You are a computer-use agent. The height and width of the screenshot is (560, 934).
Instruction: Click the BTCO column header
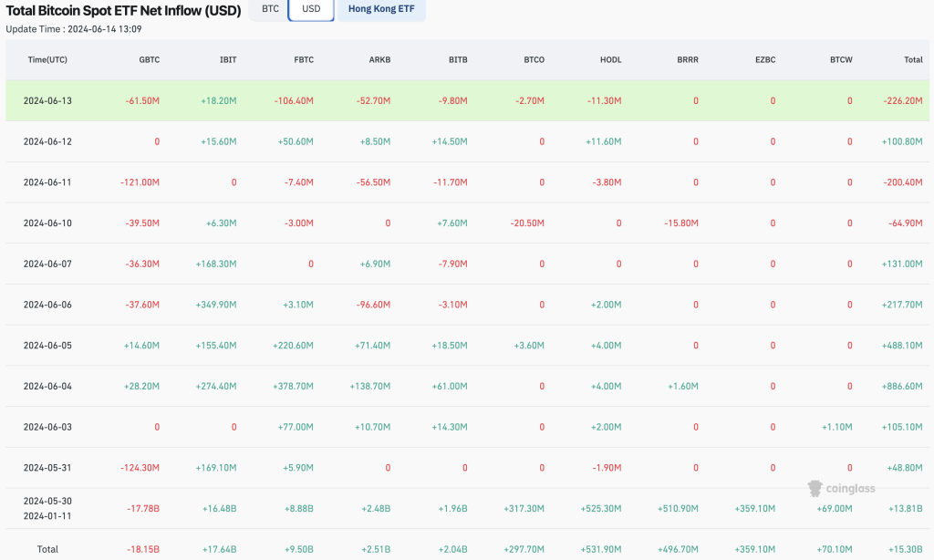(x=534, y=59)
